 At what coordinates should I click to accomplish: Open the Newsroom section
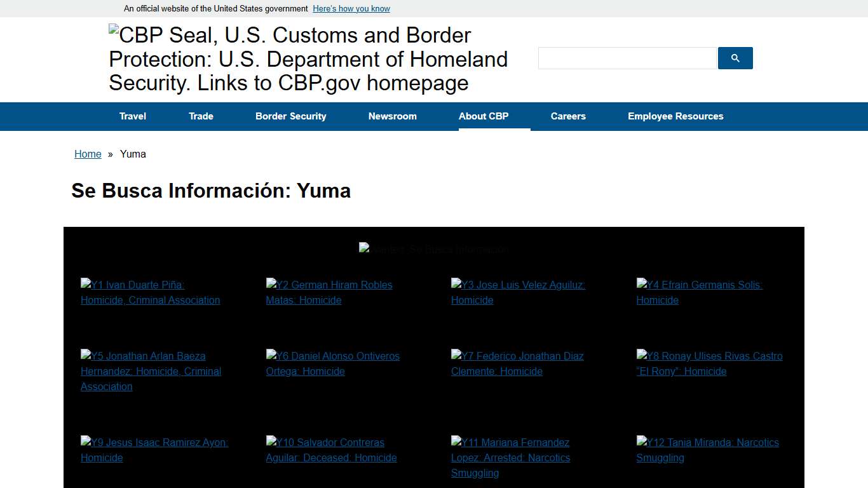point(392,116)
